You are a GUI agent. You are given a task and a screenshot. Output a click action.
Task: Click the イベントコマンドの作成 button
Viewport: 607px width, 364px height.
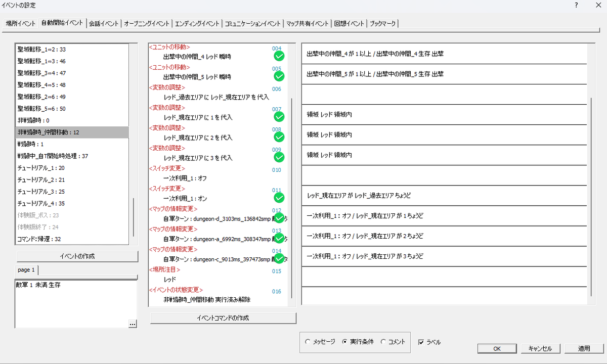[x=223, y=318]
